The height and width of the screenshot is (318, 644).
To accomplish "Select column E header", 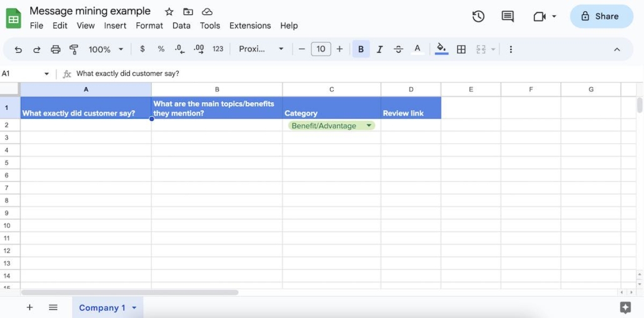I will 471,90.
